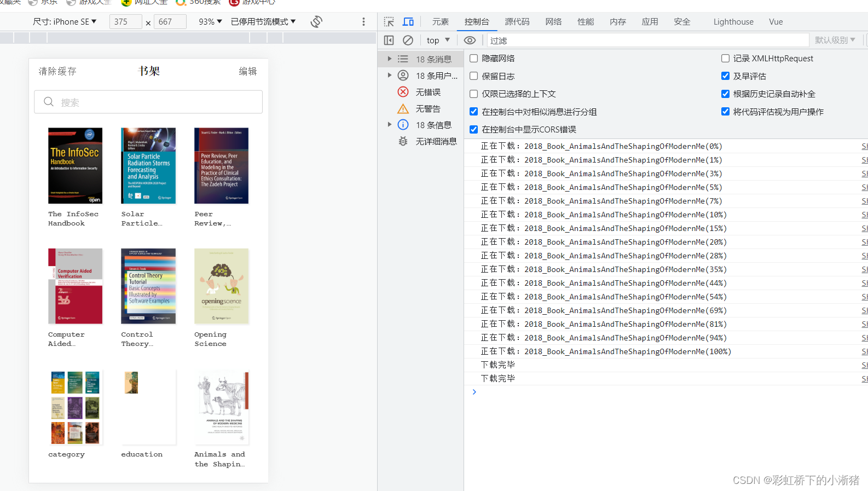Click the bookshelf edit button

(248, 71)
